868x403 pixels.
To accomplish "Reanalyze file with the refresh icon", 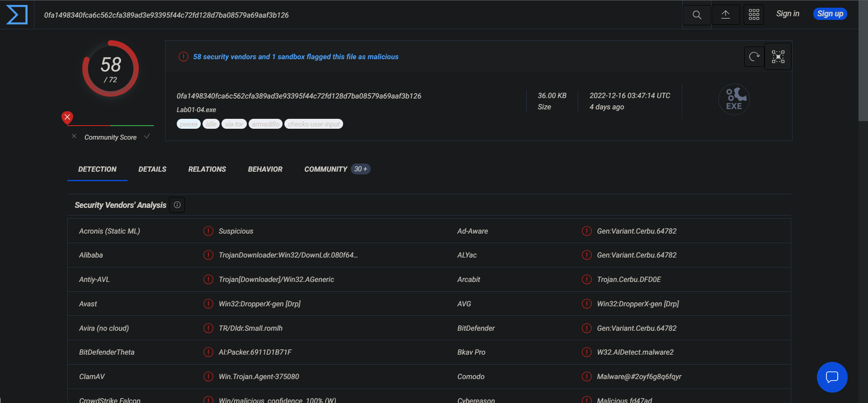I will coord(754,56).
